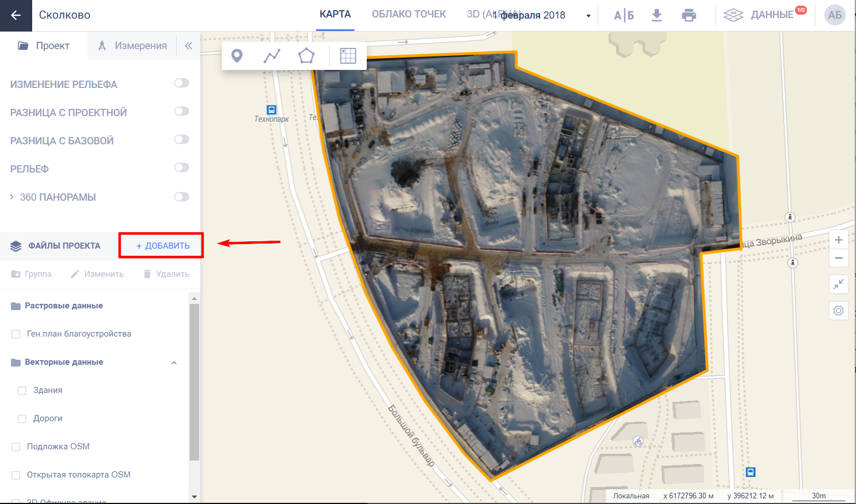
Task: Select the polygon area tool
Action: tap(306, 56)
